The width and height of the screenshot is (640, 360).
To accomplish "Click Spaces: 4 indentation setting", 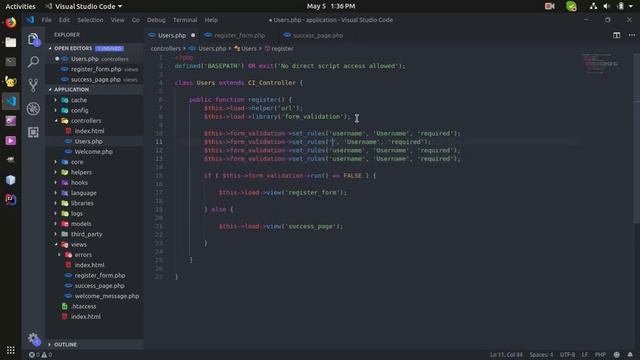I will (x=541, y=355).
